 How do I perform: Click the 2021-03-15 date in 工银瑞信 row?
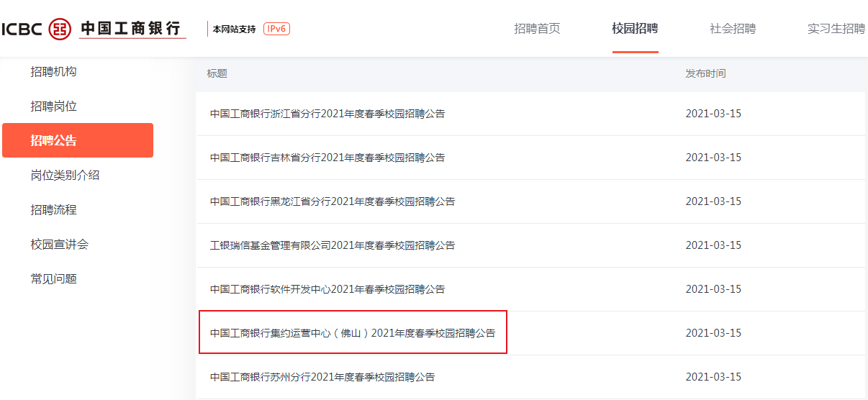pos(713,245)
